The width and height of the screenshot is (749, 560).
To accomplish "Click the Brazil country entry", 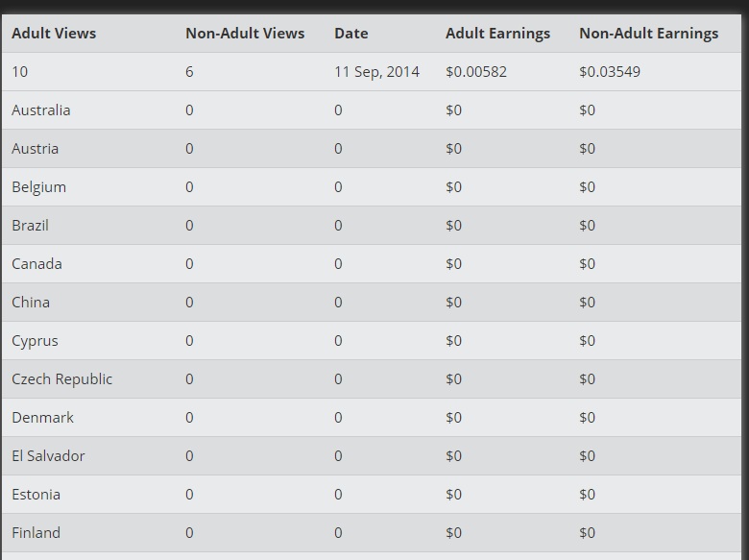I will [x=30, y=226].
